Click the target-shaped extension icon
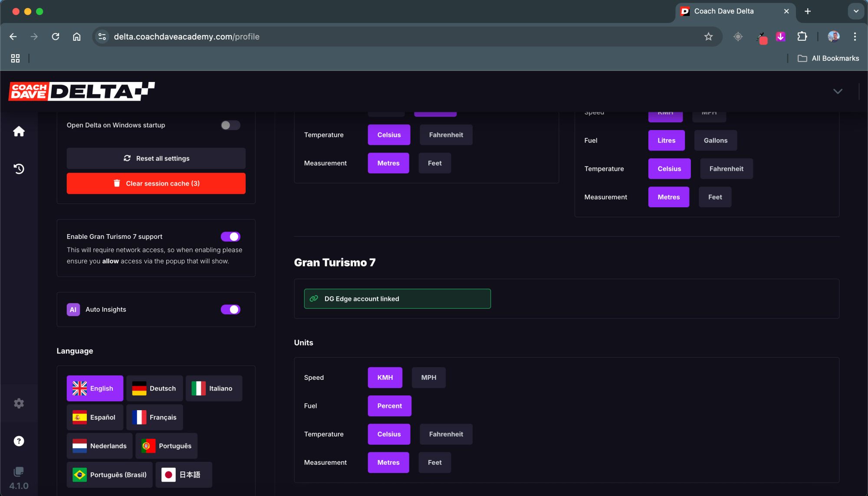 (738, 36)
